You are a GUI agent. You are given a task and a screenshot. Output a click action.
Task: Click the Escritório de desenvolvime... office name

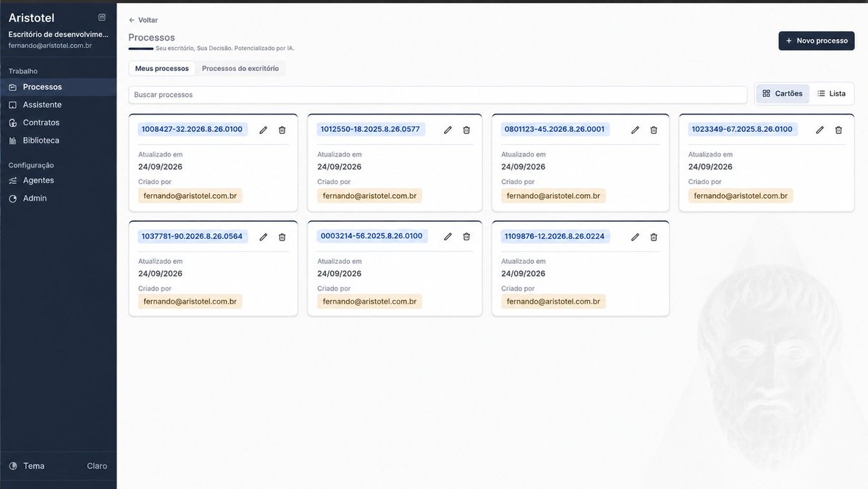pyautogui.click(x=58, y=34)
